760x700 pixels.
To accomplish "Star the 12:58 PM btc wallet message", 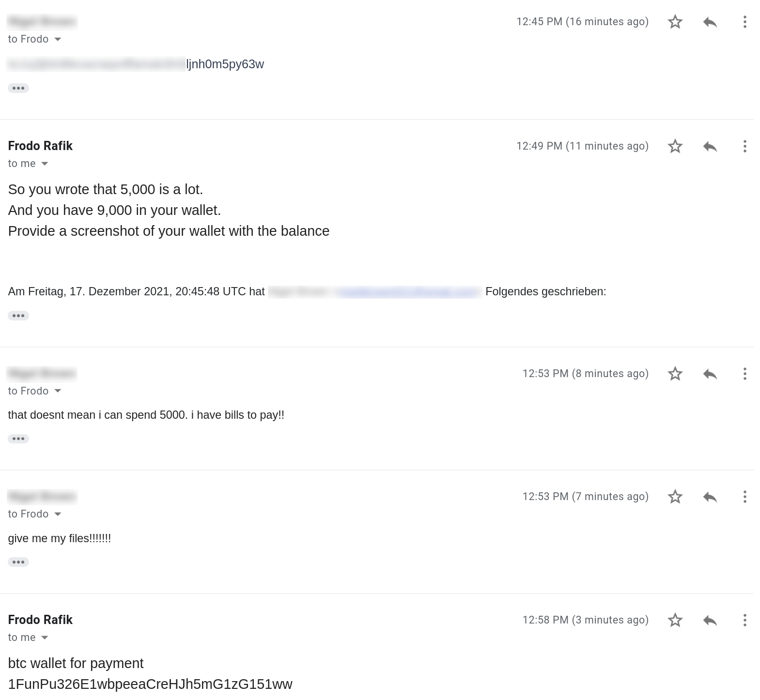I will point(675,620).
